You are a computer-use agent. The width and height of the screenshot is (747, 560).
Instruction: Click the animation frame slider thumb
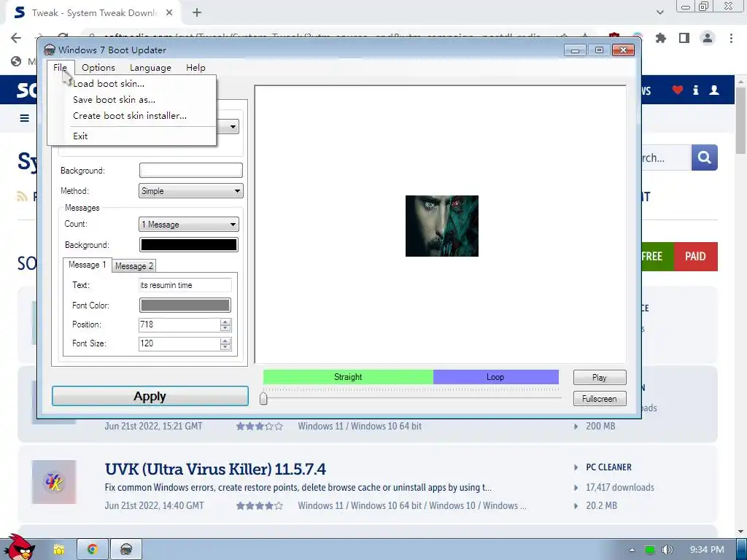point(263,398)
